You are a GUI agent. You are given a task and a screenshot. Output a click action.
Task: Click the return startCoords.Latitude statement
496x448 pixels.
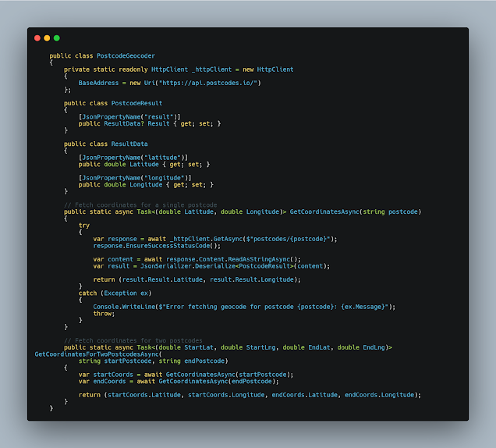tap(250, 395)
